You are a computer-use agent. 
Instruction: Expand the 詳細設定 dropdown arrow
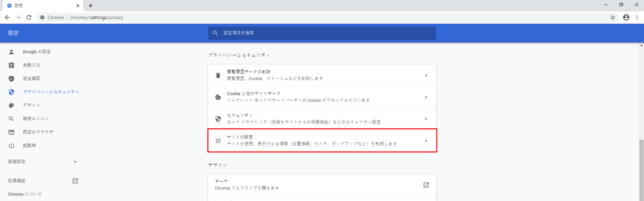pos(75,162)
